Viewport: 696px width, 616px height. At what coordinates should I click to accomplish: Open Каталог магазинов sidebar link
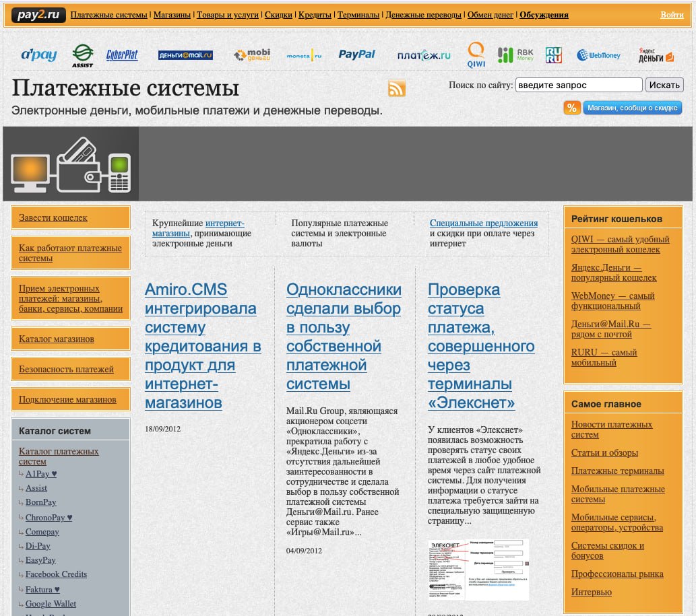pyautogui.click(x=57, y=339)
